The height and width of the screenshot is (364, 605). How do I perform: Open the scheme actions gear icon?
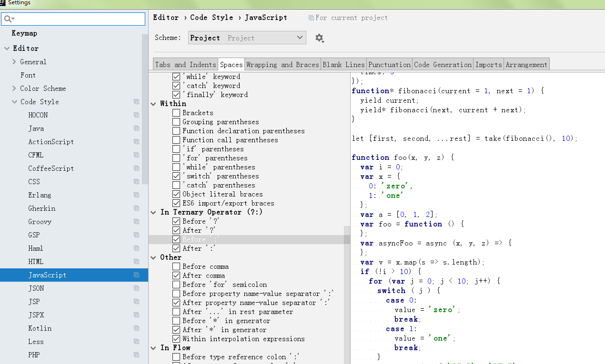319,38
